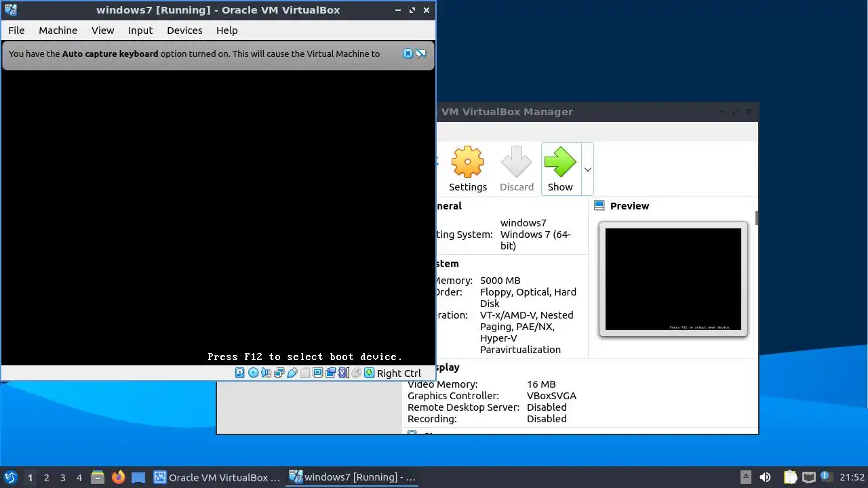This screenshot has width=868, height=488.
Task: Click the '16 MB' video memory value
Action: click(x=541, y=384)
